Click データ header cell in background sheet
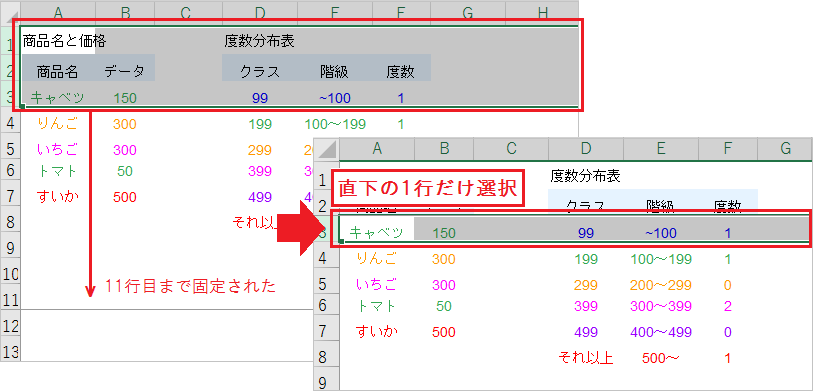 point(124,72)
